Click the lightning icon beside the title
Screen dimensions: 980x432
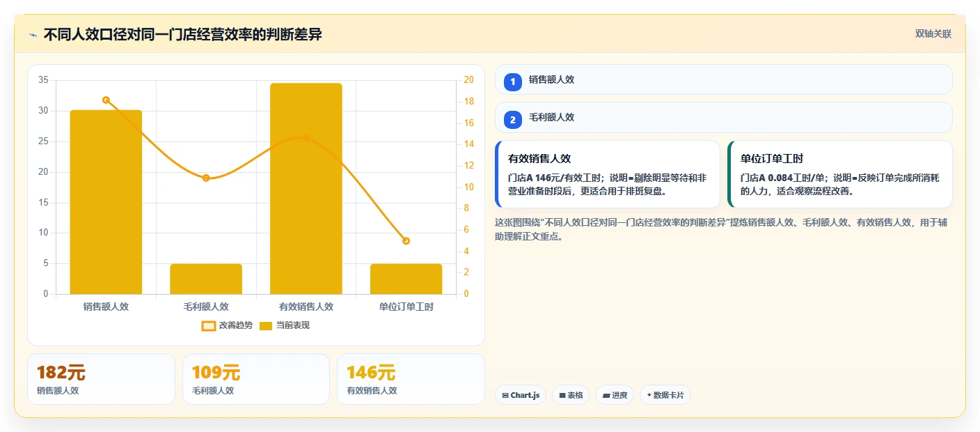click(x=33, y=35)
